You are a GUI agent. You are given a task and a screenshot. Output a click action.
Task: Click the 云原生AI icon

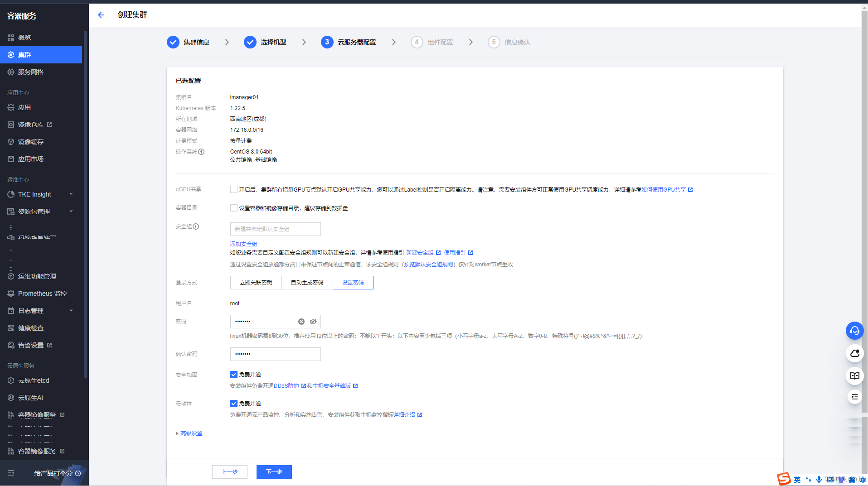(x=11, y=398)
